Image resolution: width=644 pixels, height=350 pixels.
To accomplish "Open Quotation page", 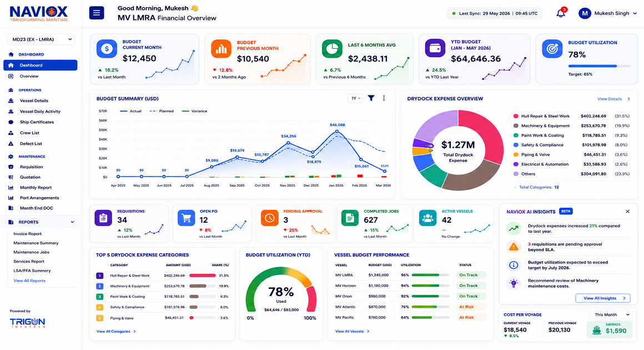I will click(x=30, y=177).
